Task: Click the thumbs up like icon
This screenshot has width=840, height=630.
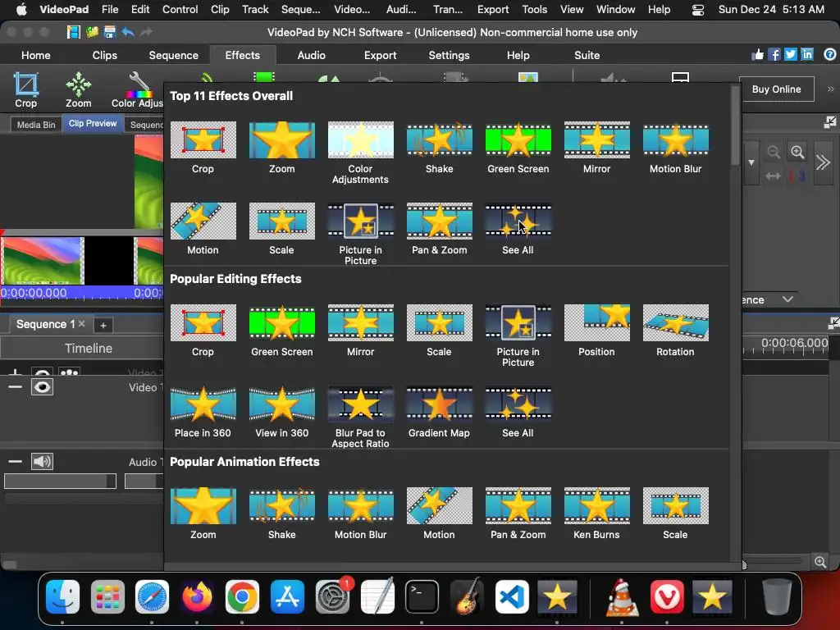Action: pyautogui.click(x=758, y=55)
